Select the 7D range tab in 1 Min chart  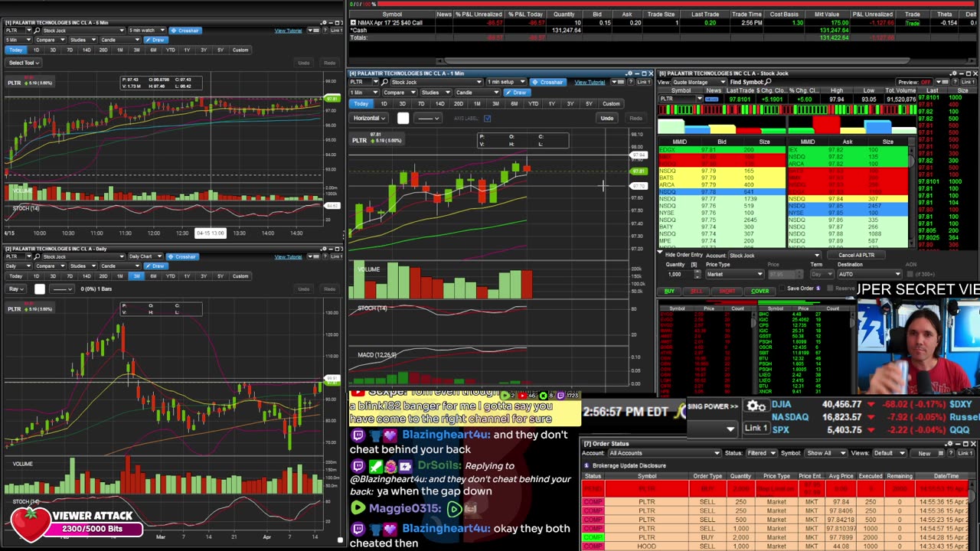click(x=421, y=104)
